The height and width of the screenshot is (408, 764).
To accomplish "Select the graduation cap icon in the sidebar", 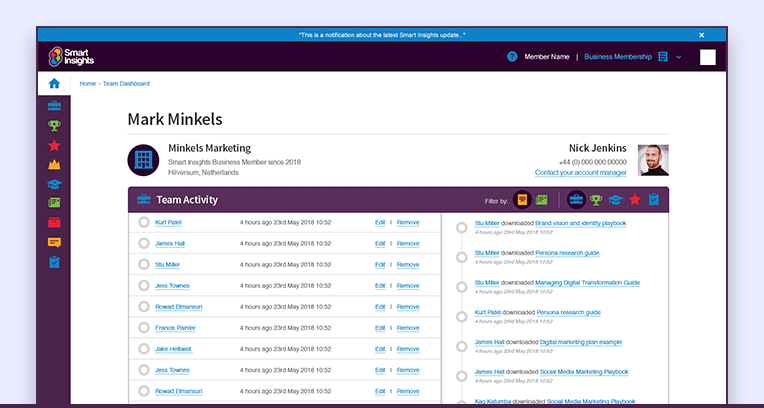I will [x=54, y=184].
